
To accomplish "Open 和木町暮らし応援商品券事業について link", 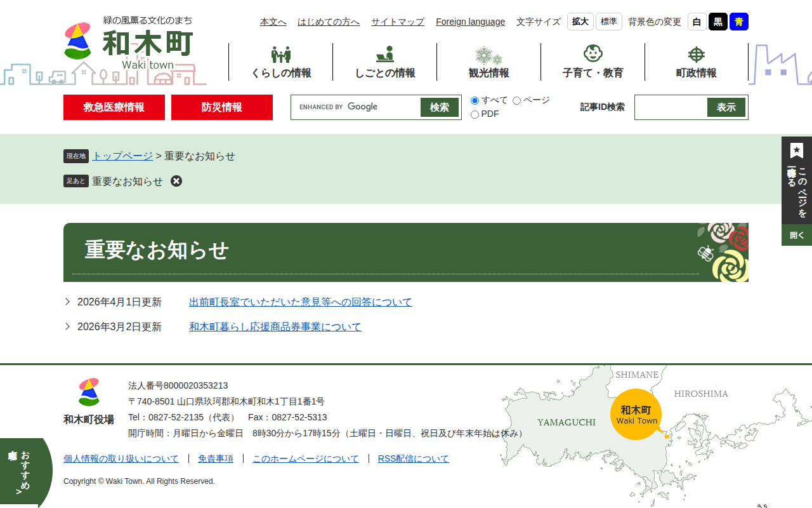I will 275,327.
